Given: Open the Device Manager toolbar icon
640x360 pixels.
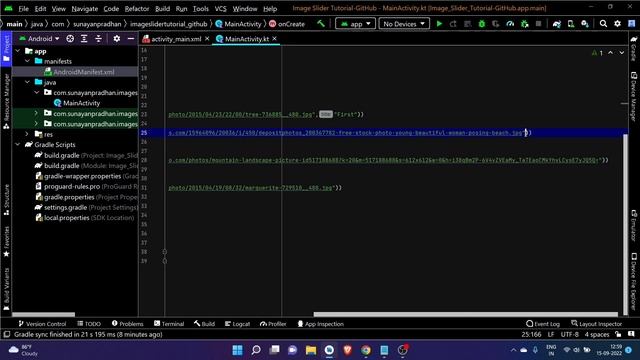Looking at the screenshot, I should point(571,24).
